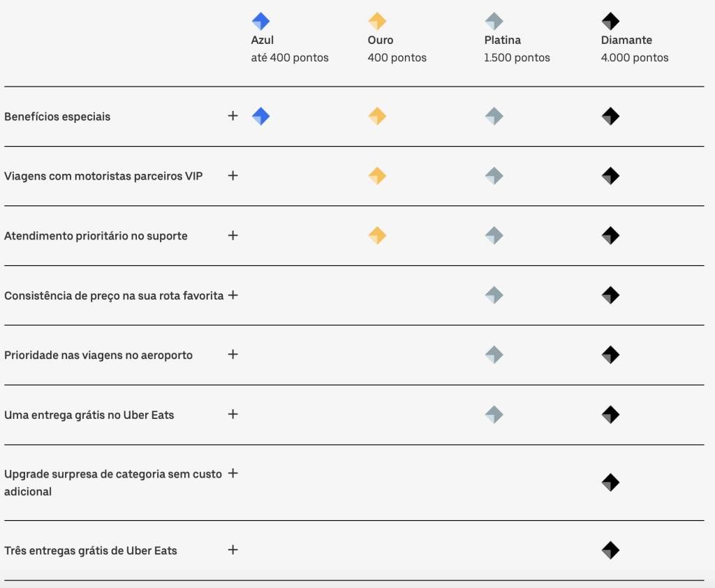The width and height of the screenshot is (715, 588).
Task: Click Platina diamond in Uma entrega grátis row
Action: pyautogui.click(x=494, y=415)
